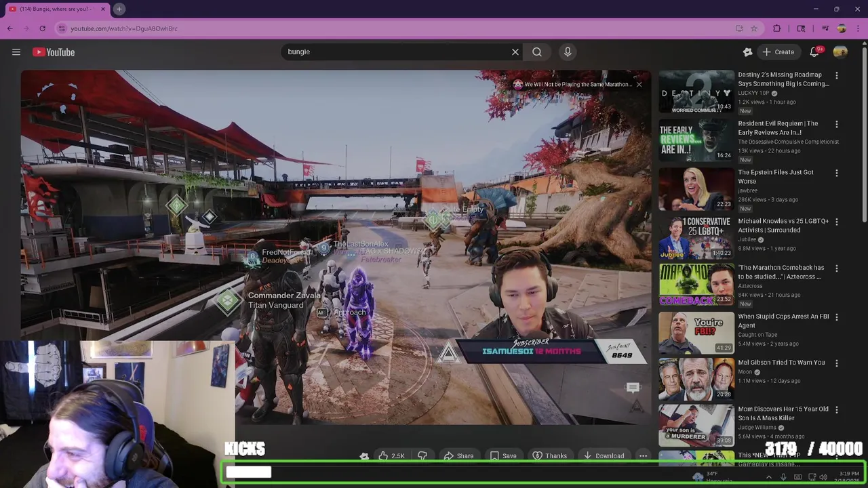This screenshot has width=868, height=488.
Task: Click install app icon in address bar
Action: click(739, 28)
